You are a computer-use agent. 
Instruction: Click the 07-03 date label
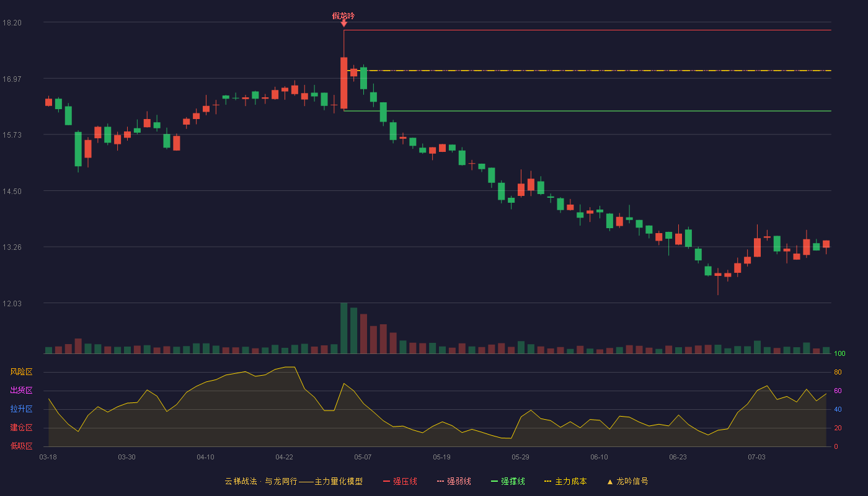(756, 457)
